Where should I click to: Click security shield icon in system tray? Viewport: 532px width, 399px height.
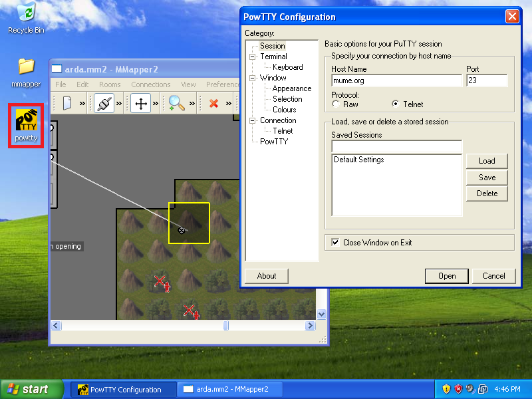click(446, 389)
